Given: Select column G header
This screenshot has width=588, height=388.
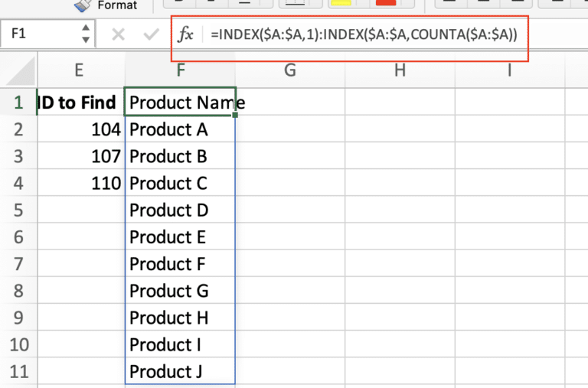Looking at the screenshot, I should [289, 70].
